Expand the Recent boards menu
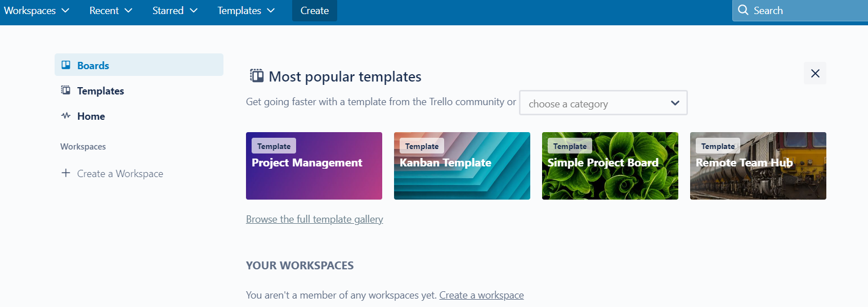Viewport: 868px width, 307px height. pyautogui.click(x=111, y=11)
